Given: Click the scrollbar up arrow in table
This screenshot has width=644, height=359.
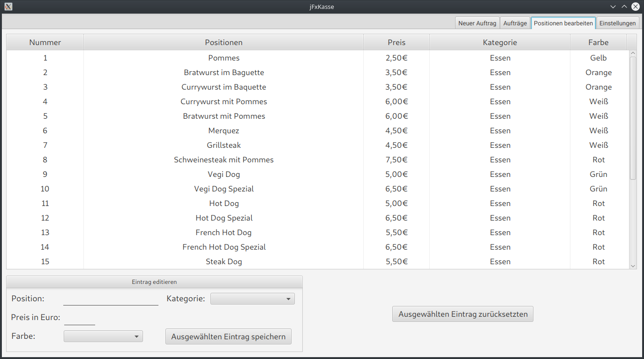Looking at the screenshot, I should pyautogui.click(x=633, y=53).
